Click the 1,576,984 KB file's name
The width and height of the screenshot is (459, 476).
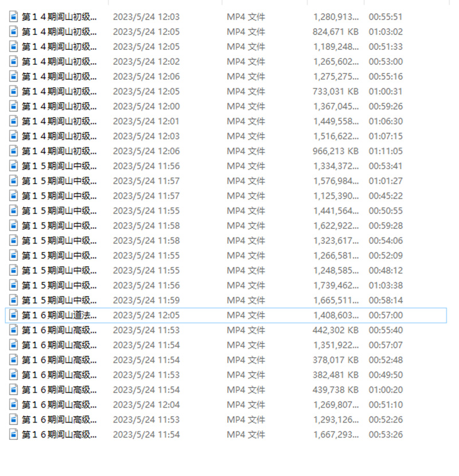pyautogui.click(x=59, y=181)
